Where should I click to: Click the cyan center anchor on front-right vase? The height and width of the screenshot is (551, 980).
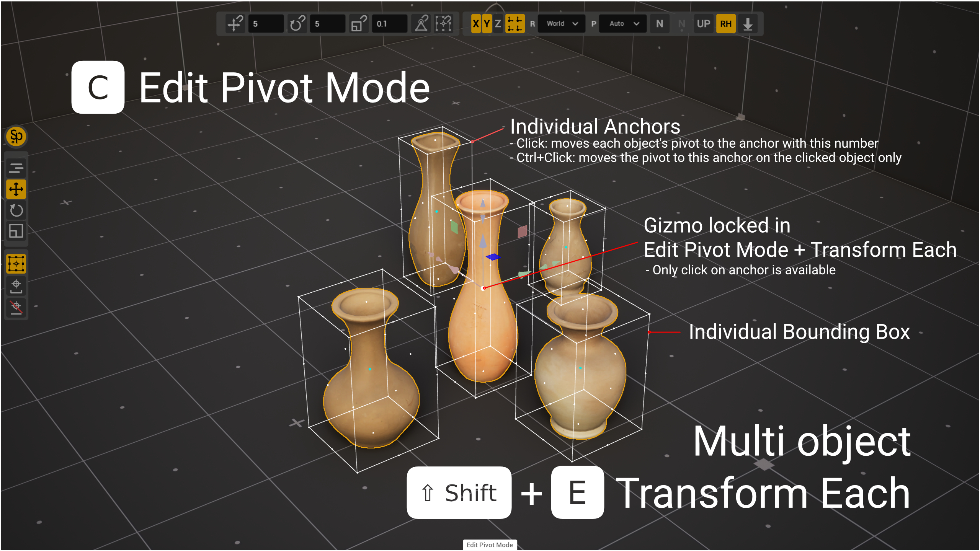point(580,368)
